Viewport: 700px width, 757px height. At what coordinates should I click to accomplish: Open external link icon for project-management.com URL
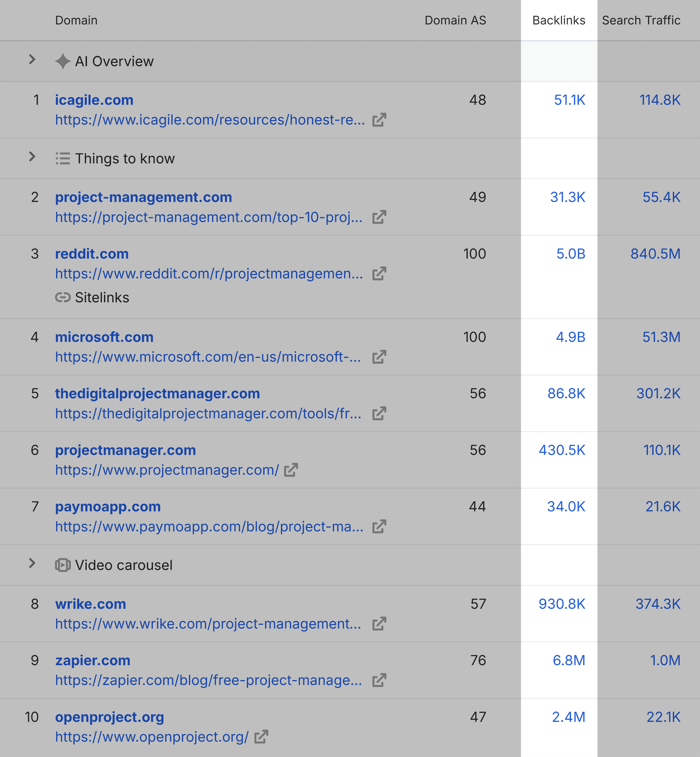click(379, 217)
